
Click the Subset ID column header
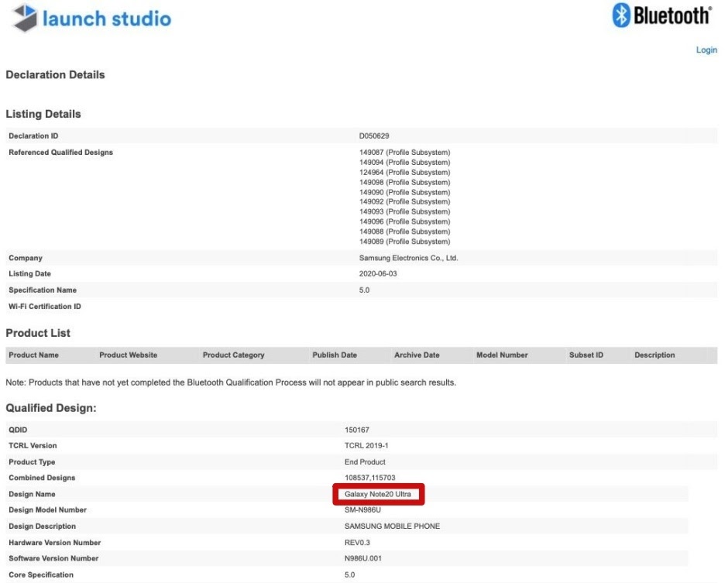click(x=586, y=355)
